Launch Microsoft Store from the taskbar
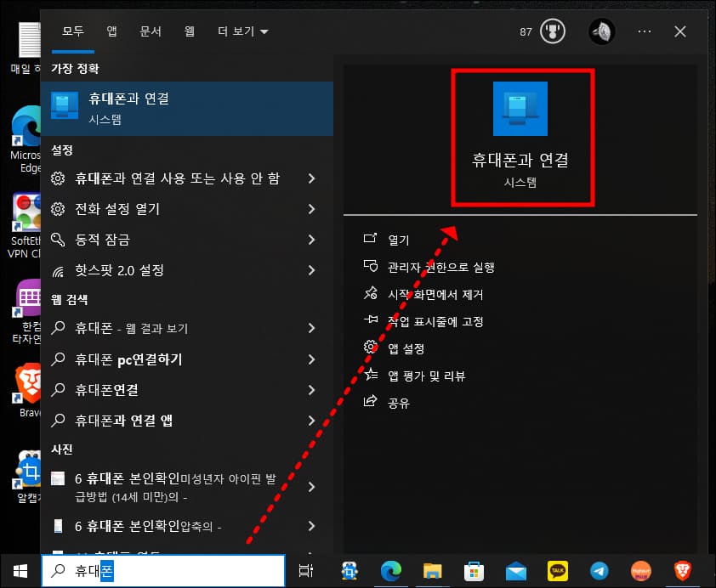Image resolution: width=716 pixels, height=588 pixels. coord(474,571)
